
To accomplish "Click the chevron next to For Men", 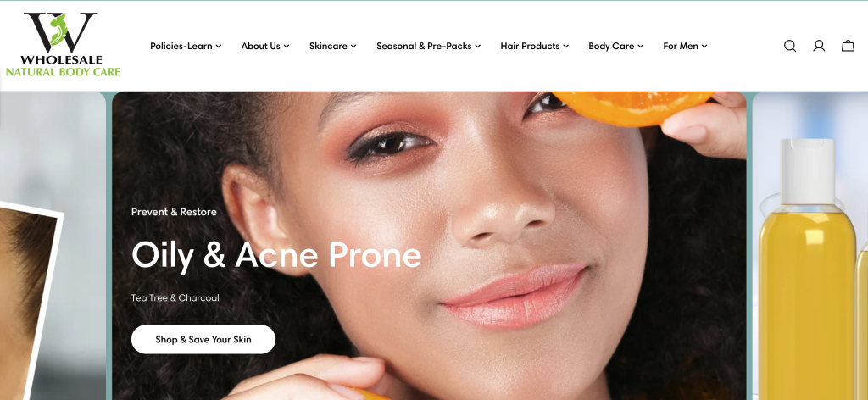I will (704, 47).
